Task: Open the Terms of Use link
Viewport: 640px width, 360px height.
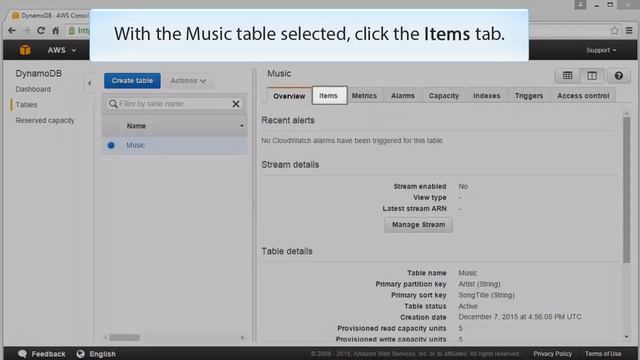Action: click(603, 354)
